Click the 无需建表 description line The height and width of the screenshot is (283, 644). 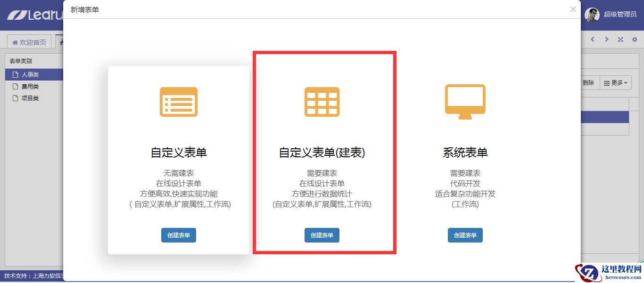point(179,173)
